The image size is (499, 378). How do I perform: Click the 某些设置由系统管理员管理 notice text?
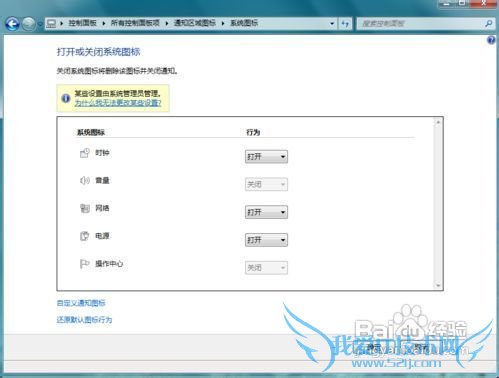[117, 93]
